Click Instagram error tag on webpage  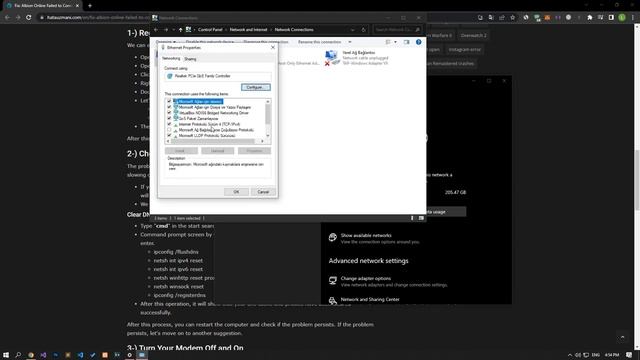point(464,50)
